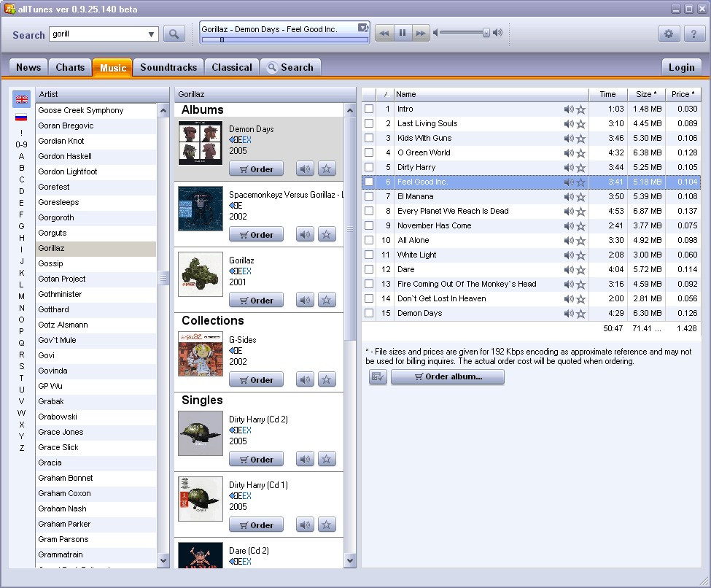Image resolution: width=711 pixels, height=588 pixels.
Task: Star the Dare track
Action: [x=581, y=270]
